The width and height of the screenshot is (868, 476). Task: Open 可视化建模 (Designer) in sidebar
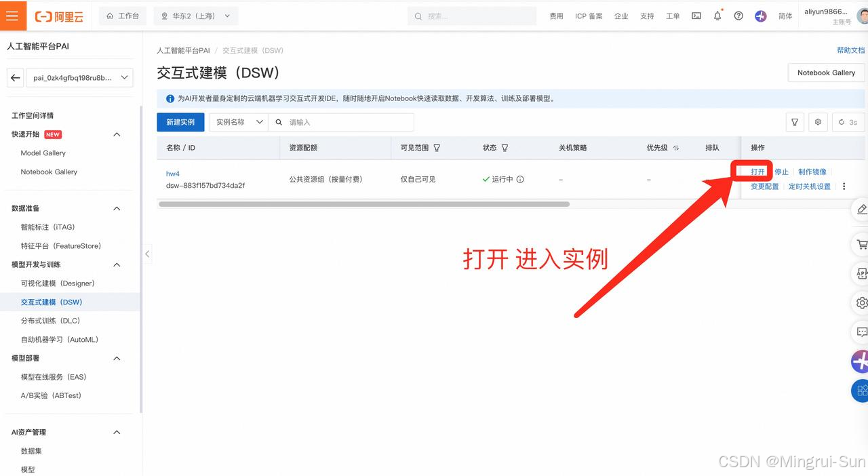point(58,283)
